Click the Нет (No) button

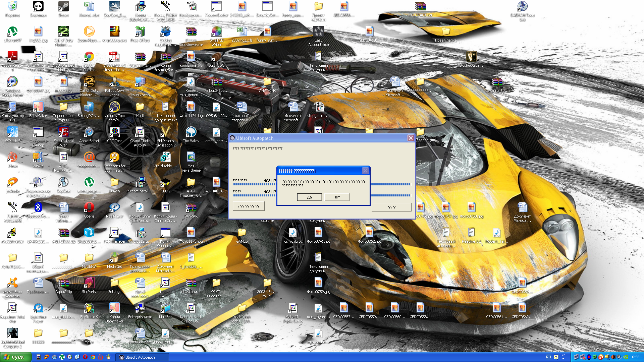click(x=336, y=197)
